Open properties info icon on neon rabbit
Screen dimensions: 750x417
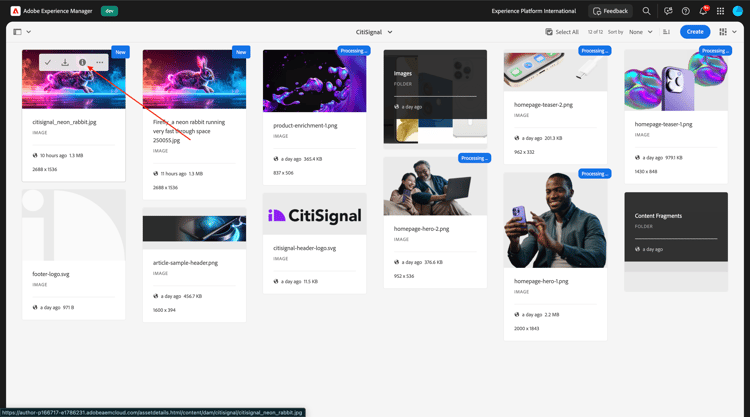[x=82, y=62]
